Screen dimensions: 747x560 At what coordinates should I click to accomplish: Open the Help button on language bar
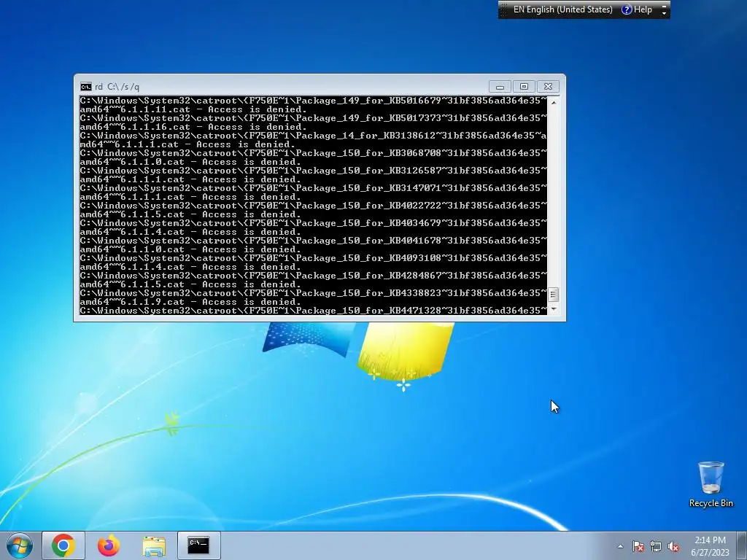tap(637, 9)
